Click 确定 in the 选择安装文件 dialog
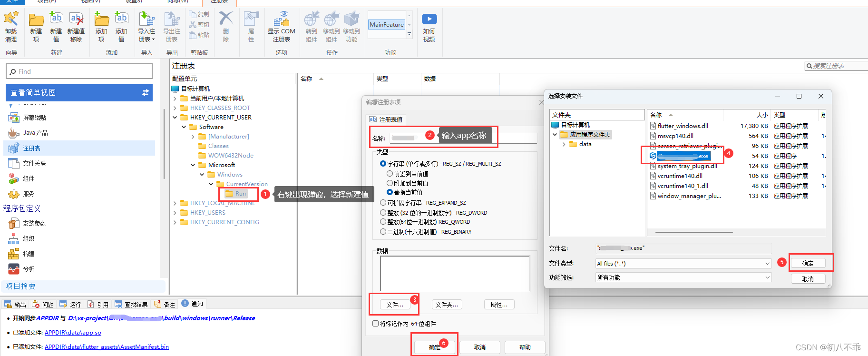This screenshot has height=356, width=868. click(x=808, y=263)
